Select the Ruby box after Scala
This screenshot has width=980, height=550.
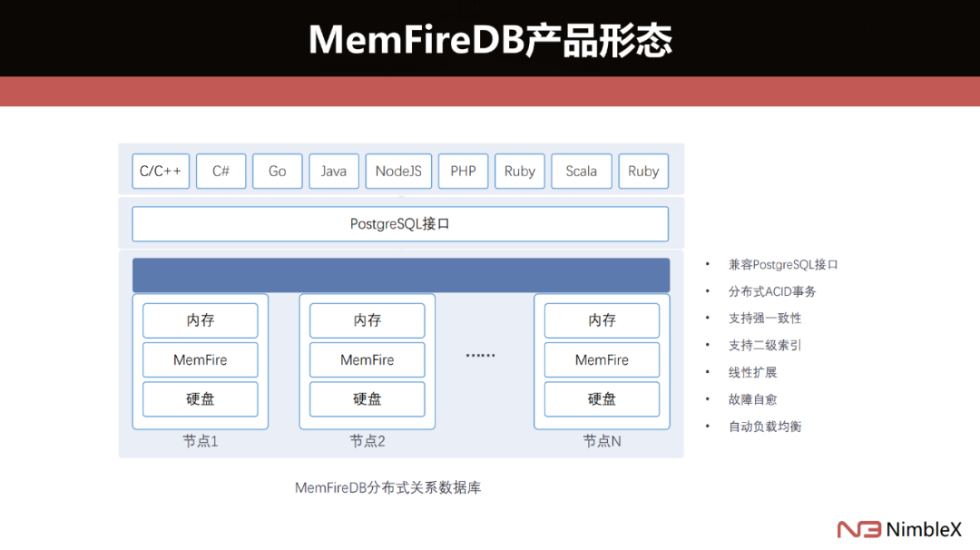coord(643,172)
